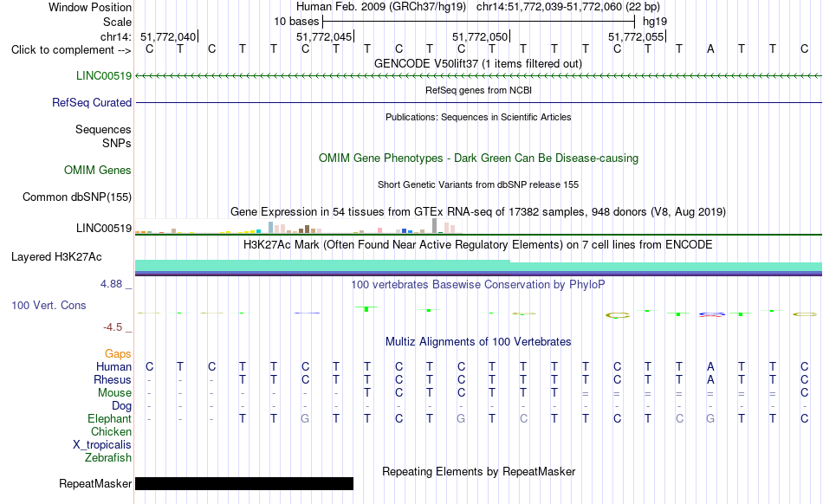
Task: Click the Sequences label of Publications track
Action: (103, 129)
